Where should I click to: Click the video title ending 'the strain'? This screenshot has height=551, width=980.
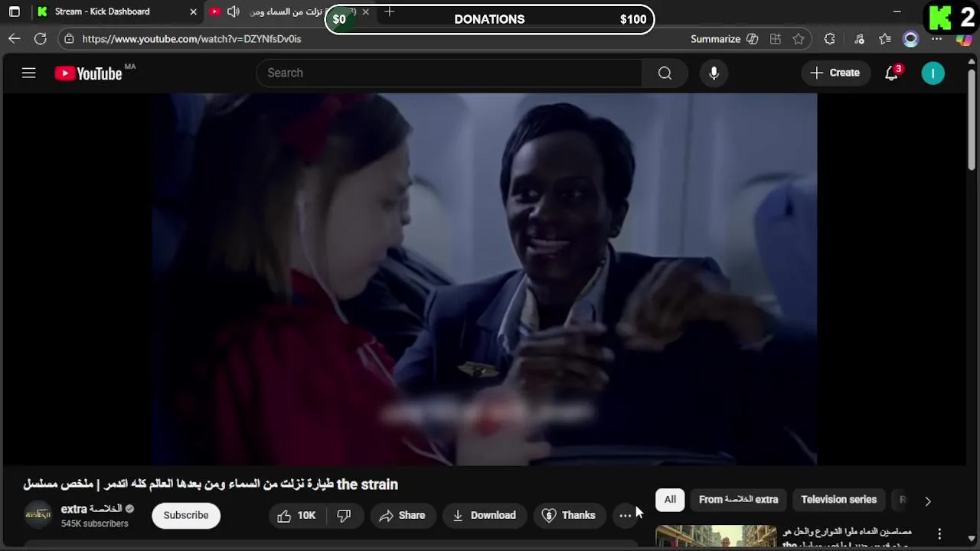[211, 484]
